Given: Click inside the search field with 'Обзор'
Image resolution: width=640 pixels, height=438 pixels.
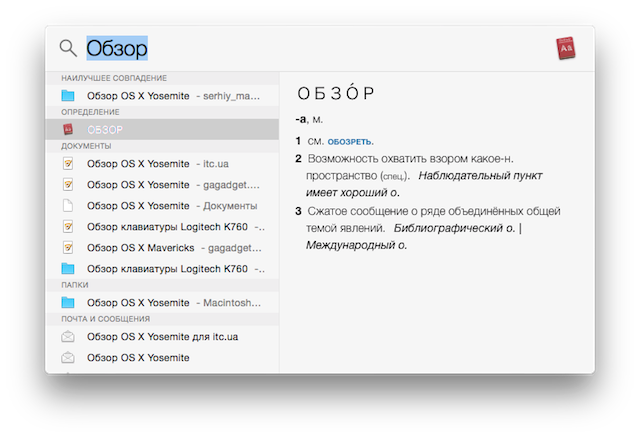Looking at the screenshot, I should point(117,48).
